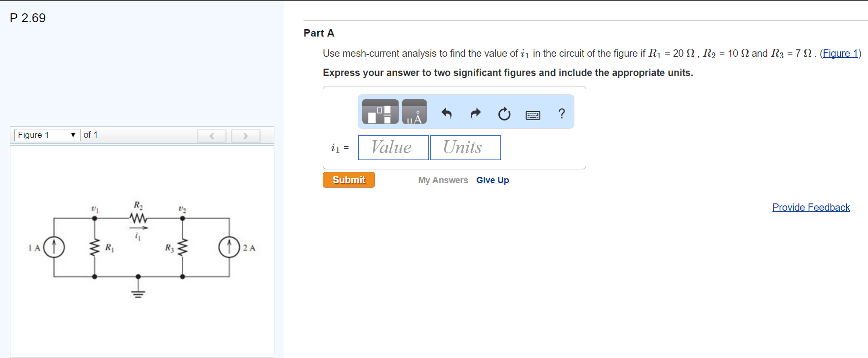Click the redo arrow in the answer toolbar
This screenshot has width=868, height=358.
tap(475, 114)
